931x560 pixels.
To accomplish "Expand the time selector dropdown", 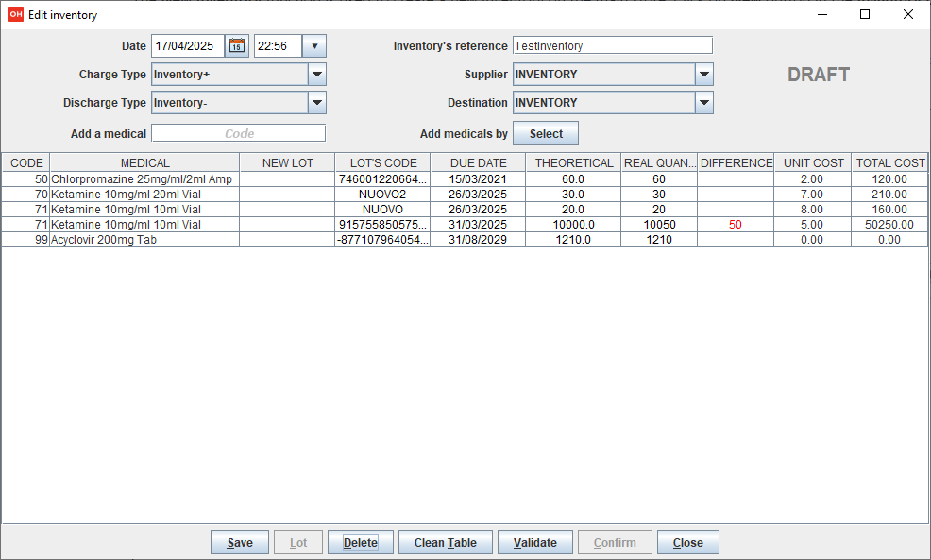I will click(314, 45).
